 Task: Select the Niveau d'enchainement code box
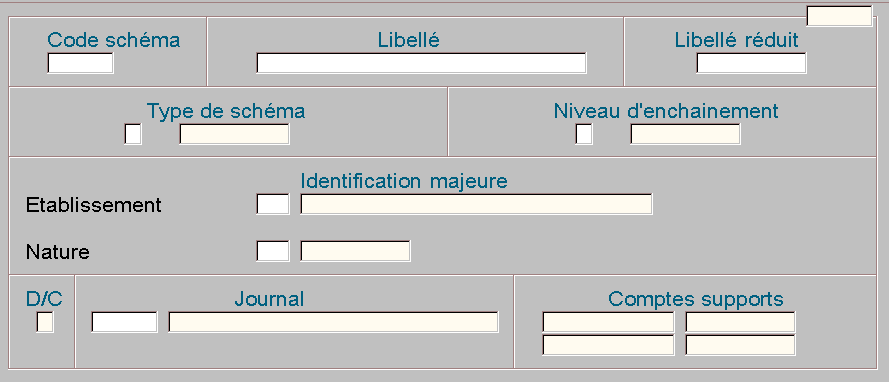pos(584,134)
